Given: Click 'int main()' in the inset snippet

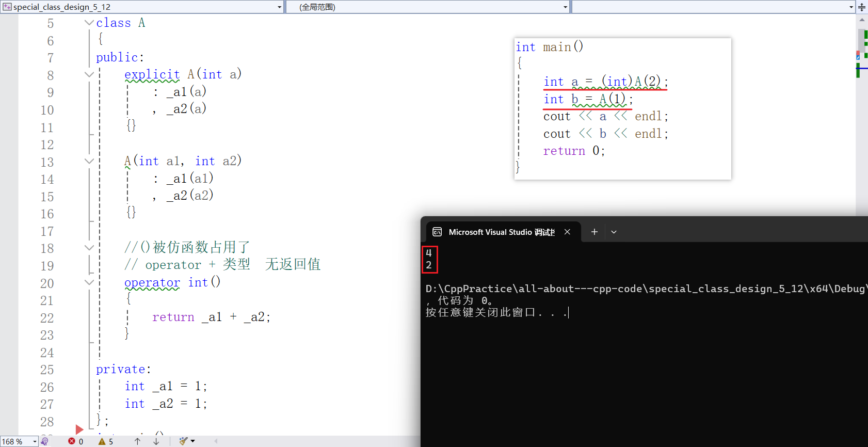Looking at the screenshot, I should (x=550, y=47).
